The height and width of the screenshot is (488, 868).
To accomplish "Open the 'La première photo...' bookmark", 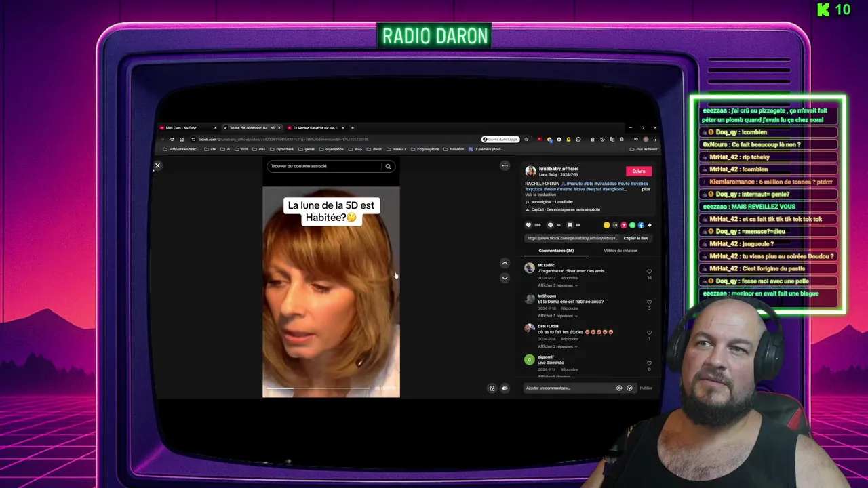I will point(486,149).
